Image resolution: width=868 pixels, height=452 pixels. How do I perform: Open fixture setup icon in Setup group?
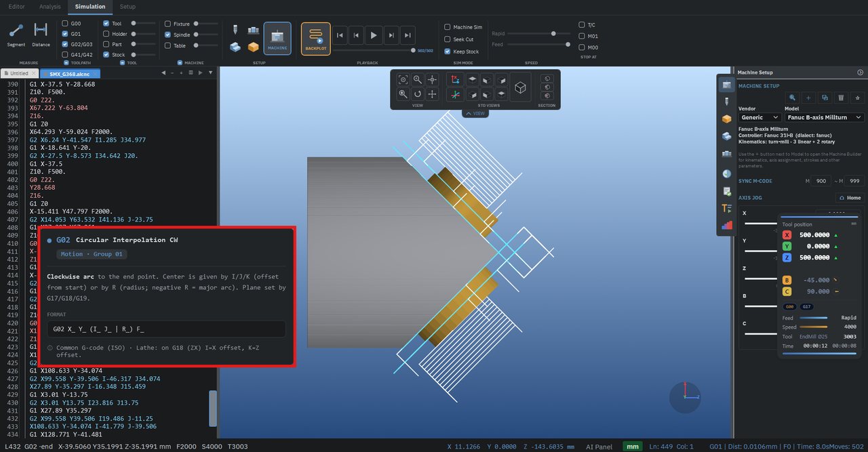click(x=253, y=30)
